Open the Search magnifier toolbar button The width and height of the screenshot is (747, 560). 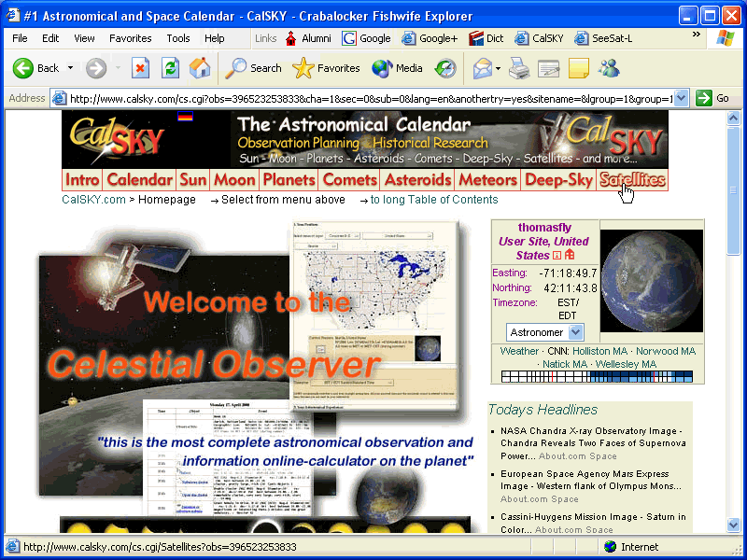253,68
